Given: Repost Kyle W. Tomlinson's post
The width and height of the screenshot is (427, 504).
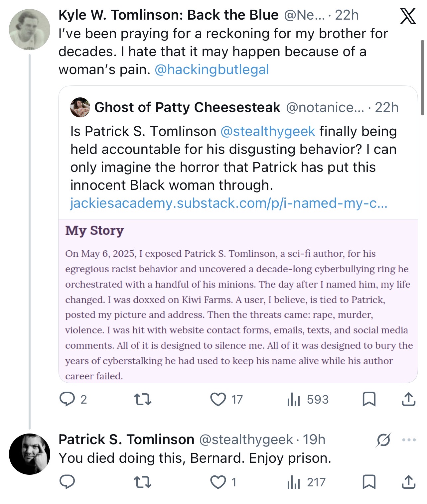Looking at the screenshot, I should click(x=142, y=399).
